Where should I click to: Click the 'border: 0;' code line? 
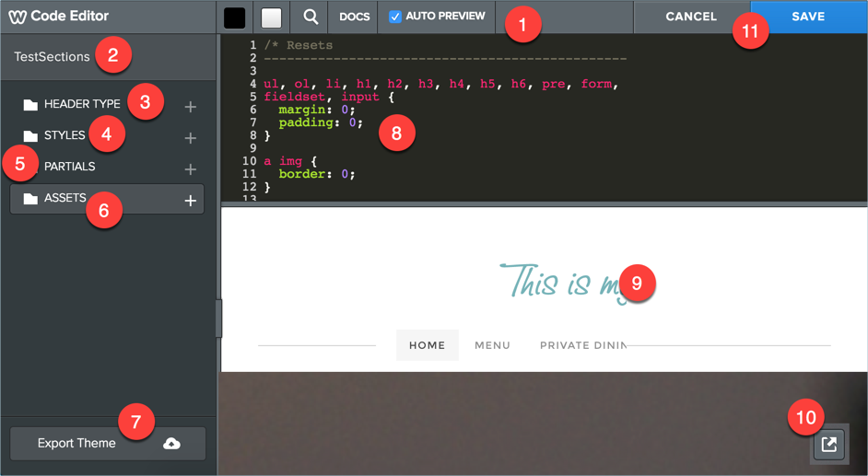pyautogui.click(x=317, y=174)
